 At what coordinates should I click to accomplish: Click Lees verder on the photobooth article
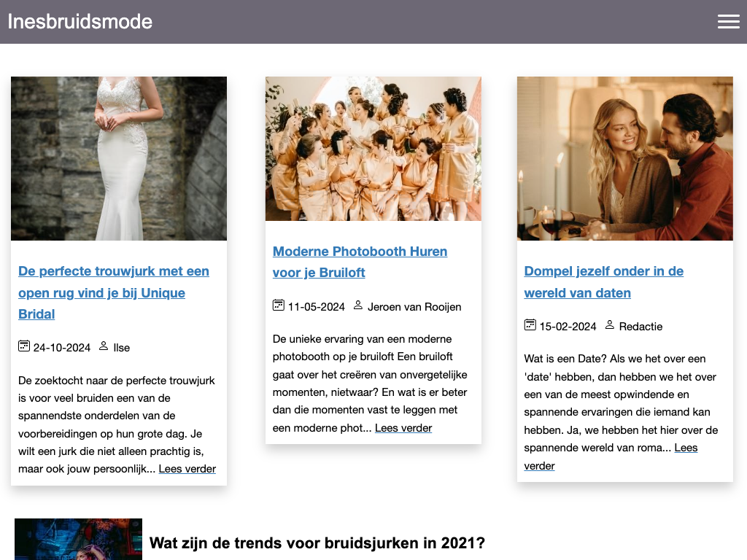point(403,428)
